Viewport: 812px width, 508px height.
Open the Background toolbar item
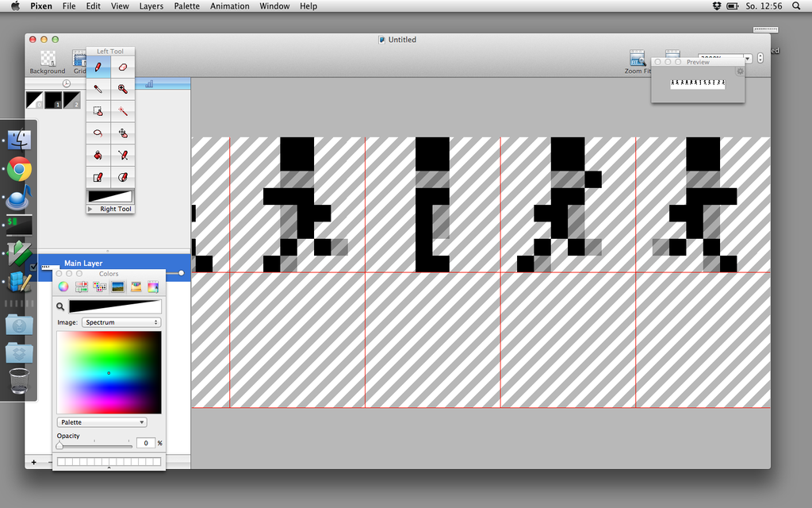(x=48, y=62)
